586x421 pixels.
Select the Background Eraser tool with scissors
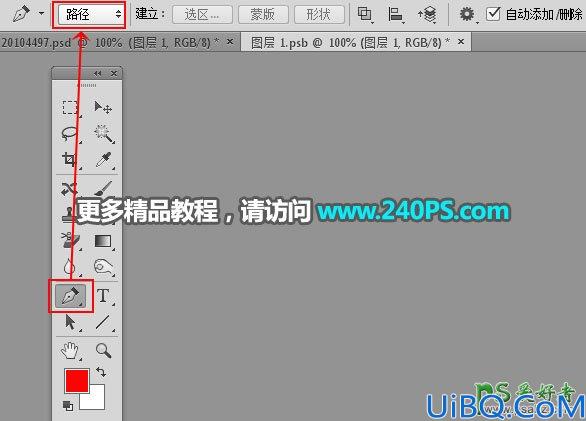[x=69, y=240]
